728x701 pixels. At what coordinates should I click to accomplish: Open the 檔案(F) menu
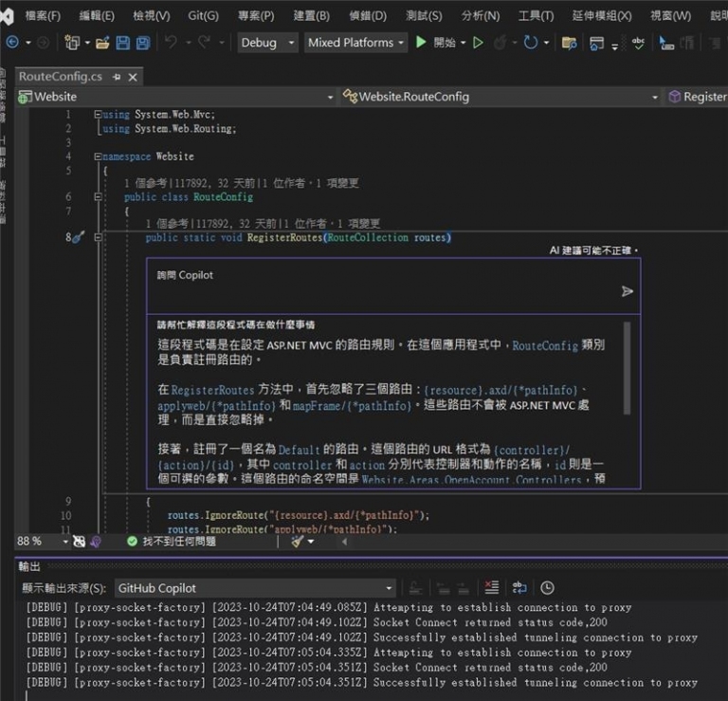point(43,16)
